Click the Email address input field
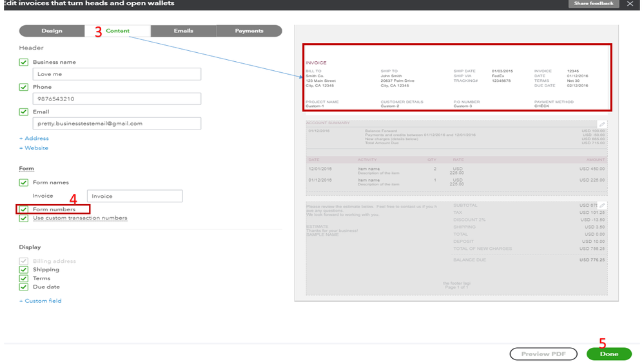644x362 pixels. 117,124
